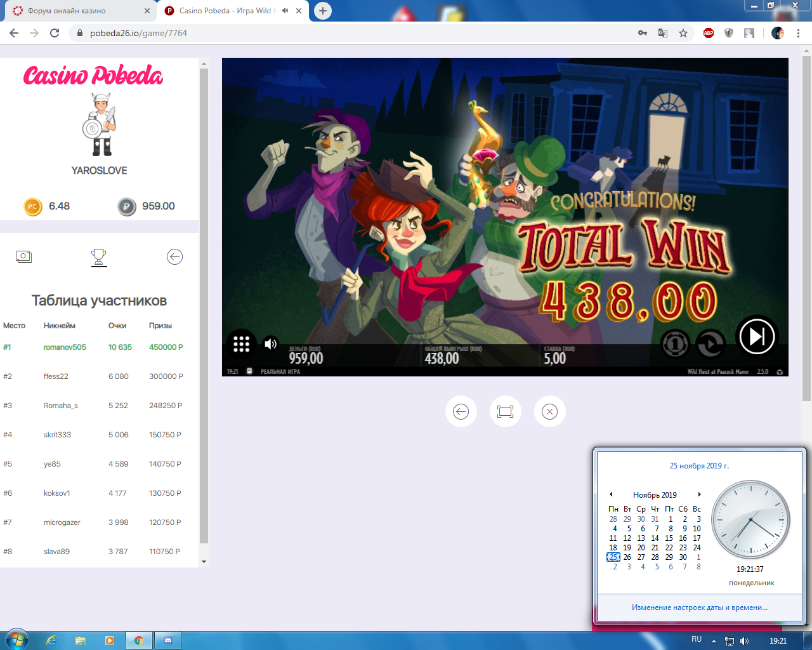Click the Таблица участников heading

coord(100,301)
